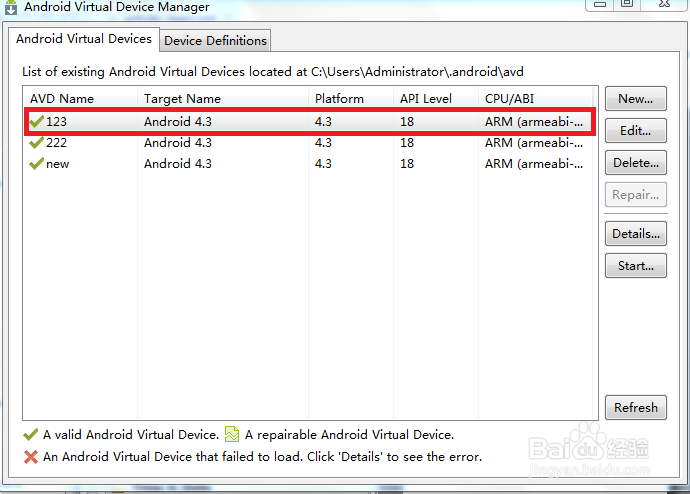Click the valid device legend checkmark icon
This screenshot has height=494, width=690.
tap(30, 435)
